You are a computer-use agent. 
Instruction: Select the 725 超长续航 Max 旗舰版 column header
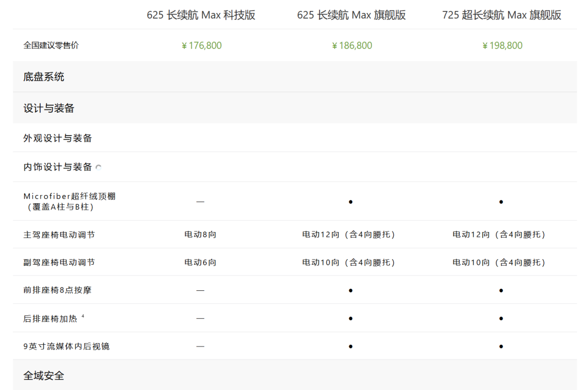[x=501, y=15]
